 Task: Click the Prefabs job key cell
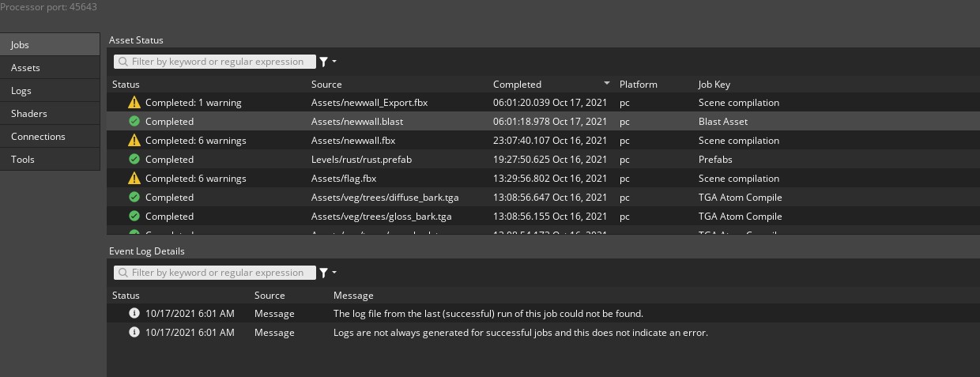coord(717,160)
